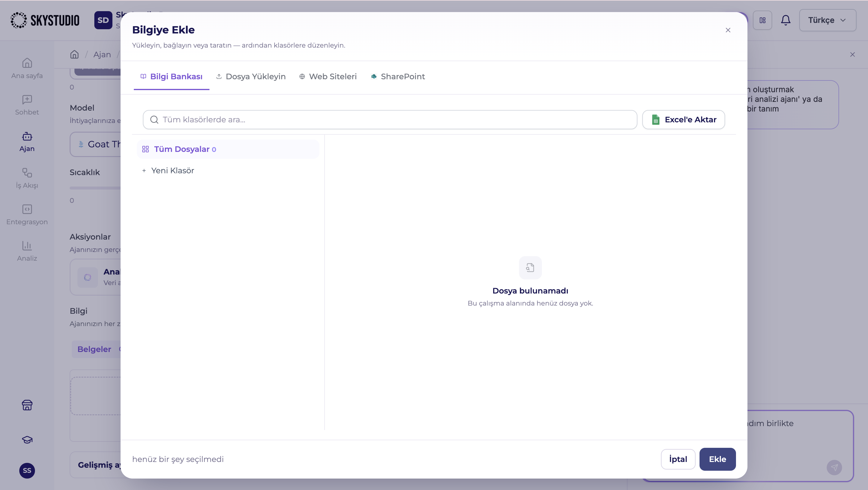The width and height of the screenshot is (868, 490).
Task: Click the Excel sheet icon
Action: (656, 120)
